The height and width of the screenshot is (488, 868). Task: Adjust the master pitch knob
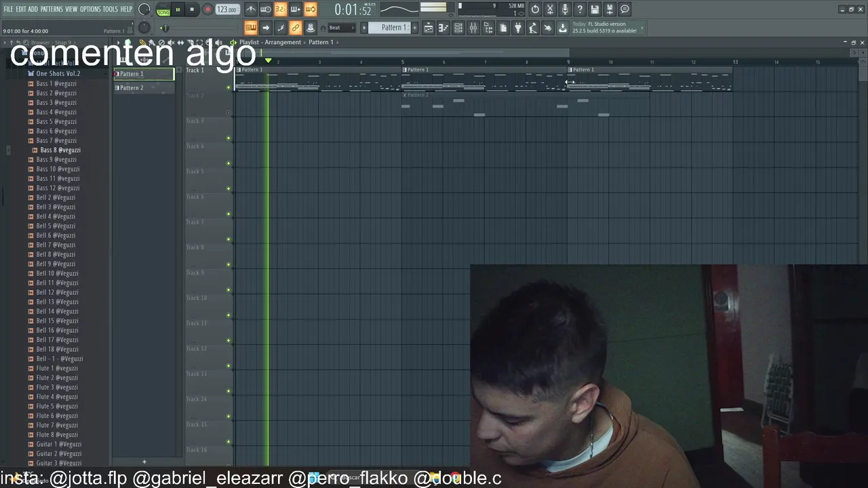tap(144, 28)
